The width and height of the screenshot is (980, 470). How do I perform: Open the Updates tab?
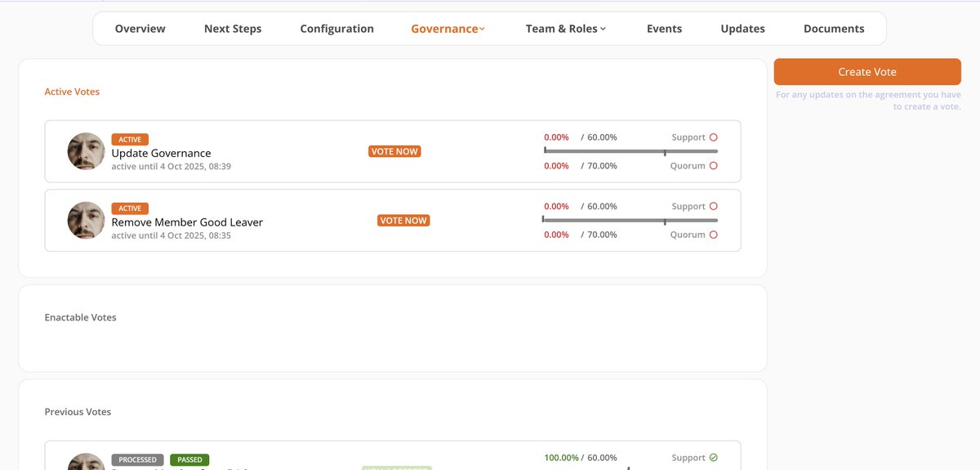click(x=742, y=29)
